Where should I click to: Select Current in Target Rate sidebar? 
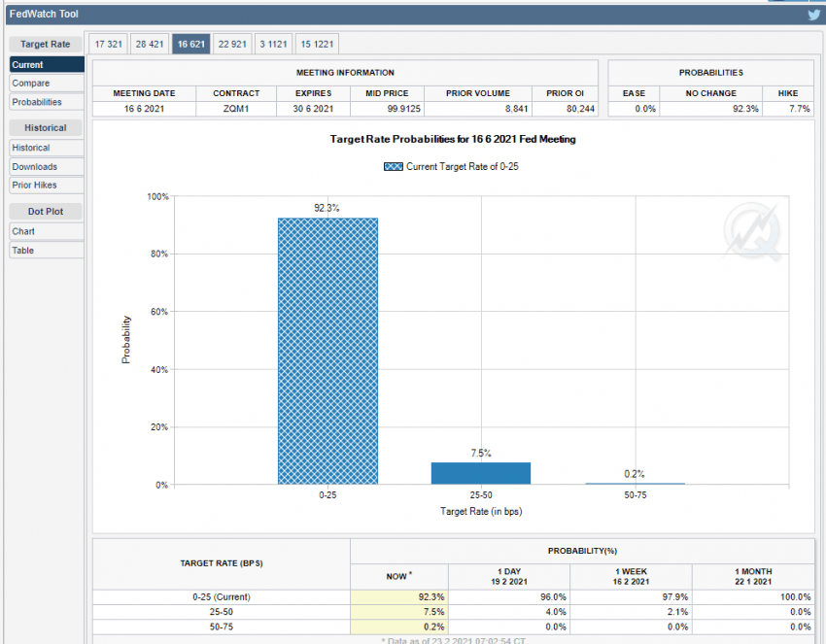(47, 65)
